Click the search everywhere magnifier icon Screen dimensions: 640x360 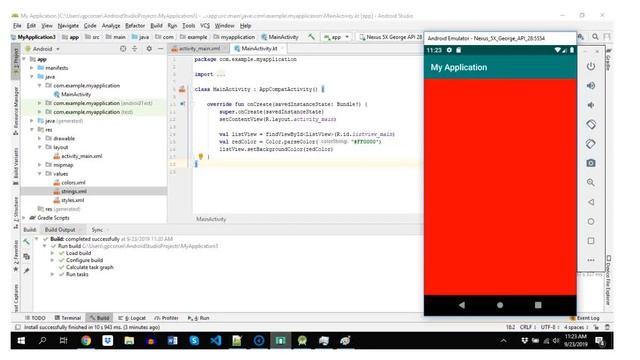(x=595, y=37)
